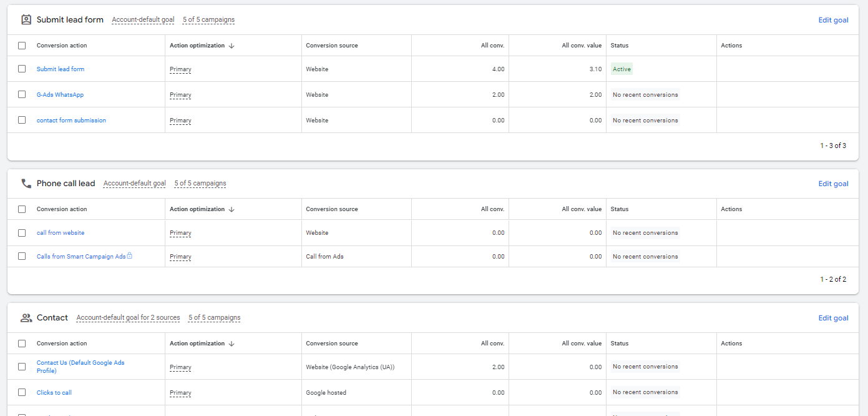Click the 5 of 5 campaigns label for Contact
Viewport: 868px width, 416px height.
214,318
